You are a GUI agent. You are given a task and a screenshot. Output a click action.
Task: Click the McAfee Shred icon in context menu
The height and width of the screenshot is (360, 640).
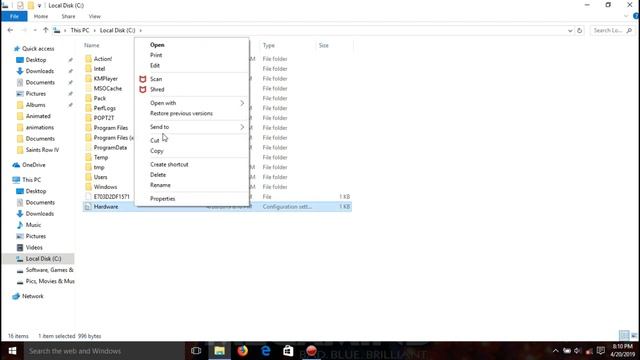142,89
